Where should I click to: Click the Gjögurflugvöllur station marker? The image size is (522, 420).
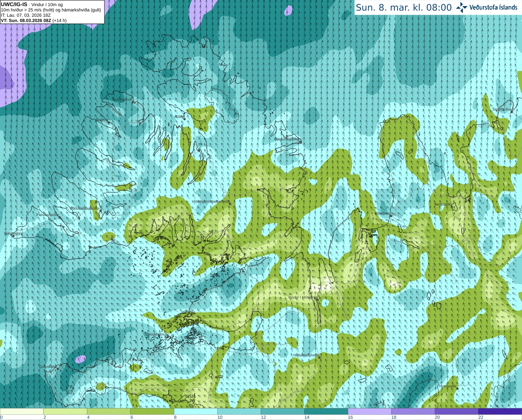tap(300, 141)
